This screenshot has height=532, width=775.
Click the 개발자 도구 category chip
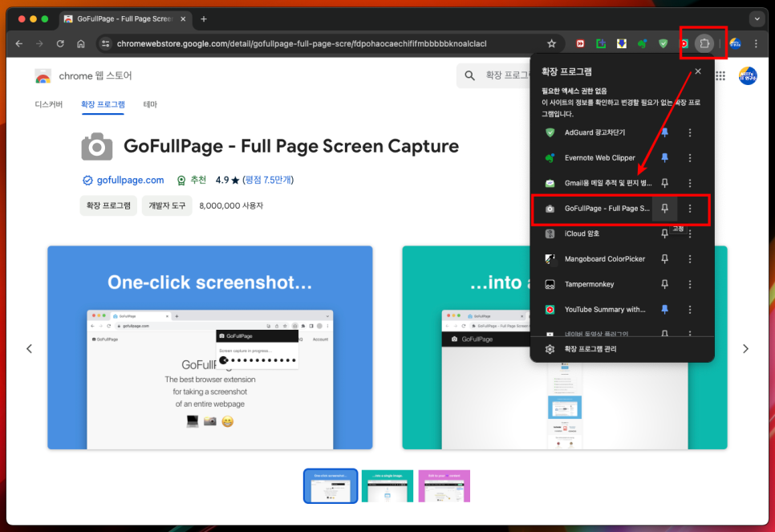[x=167, y=205]
